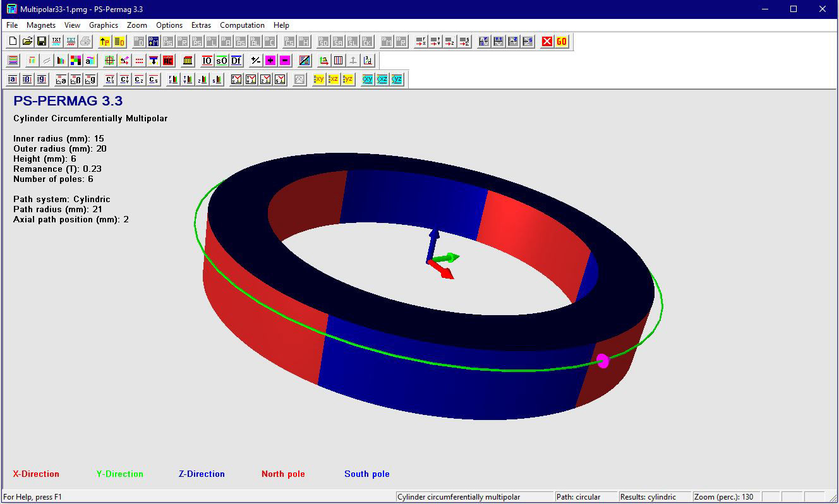This screenshot has height=504, width=839.
Task: Click the blue 3D M magnet icon
Action: (x=154, y=42)
